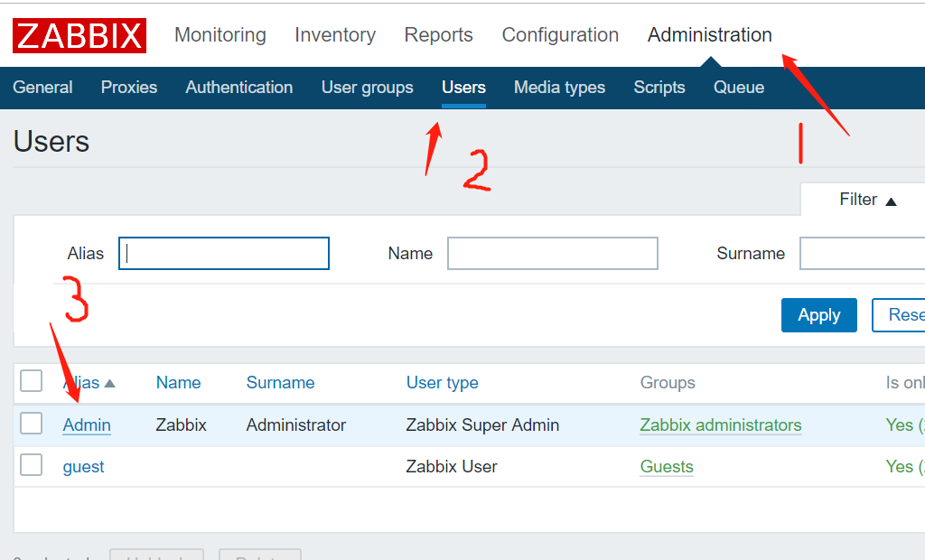
Task: Go to the General submenu
Action: click(x=42, y=88)
